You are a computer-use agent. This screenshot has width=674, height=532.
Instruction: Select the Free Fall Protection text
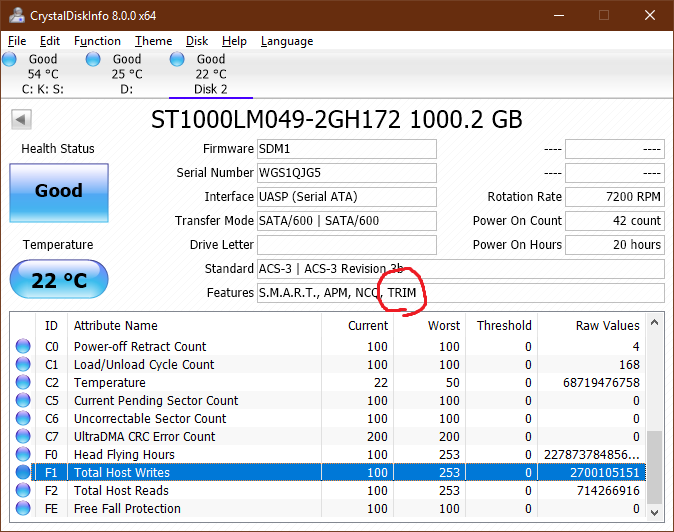coord(127,509)
